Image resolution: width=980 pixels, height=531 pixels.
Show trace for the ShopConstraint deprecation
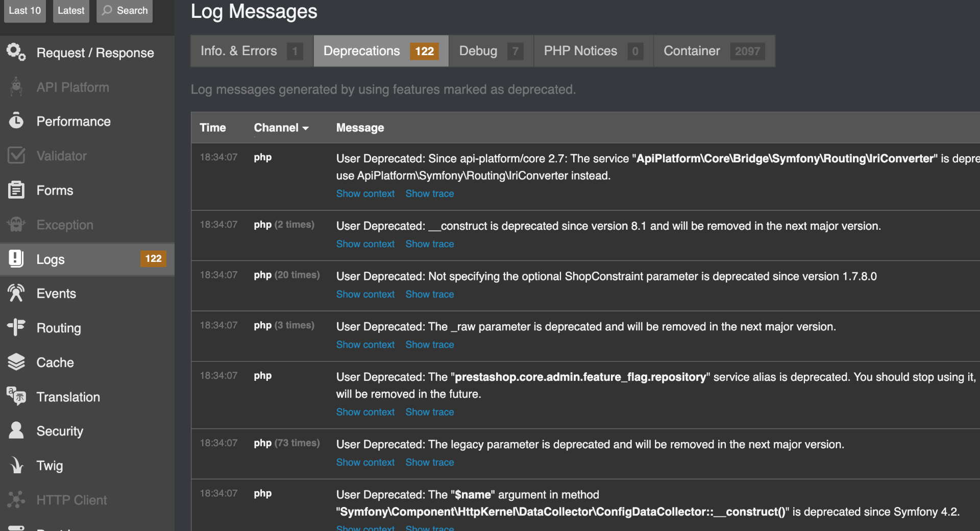(x=429, y=294)
